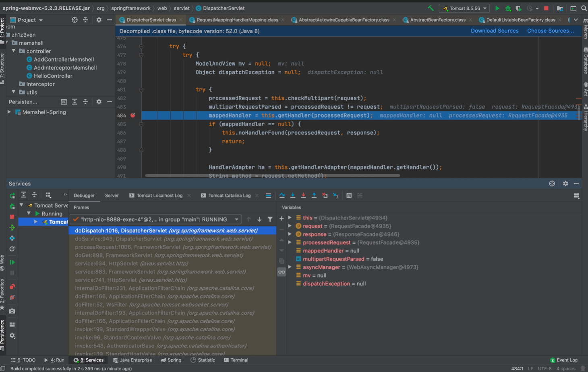Screen dimensions: 588x372
Task: Open Project view dropdown
Action: coord(27,20)
